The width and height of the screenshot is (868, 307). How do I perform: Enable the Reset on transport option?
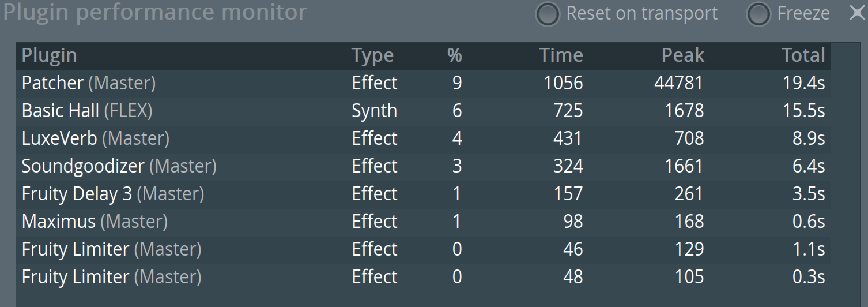pos(548,14)
